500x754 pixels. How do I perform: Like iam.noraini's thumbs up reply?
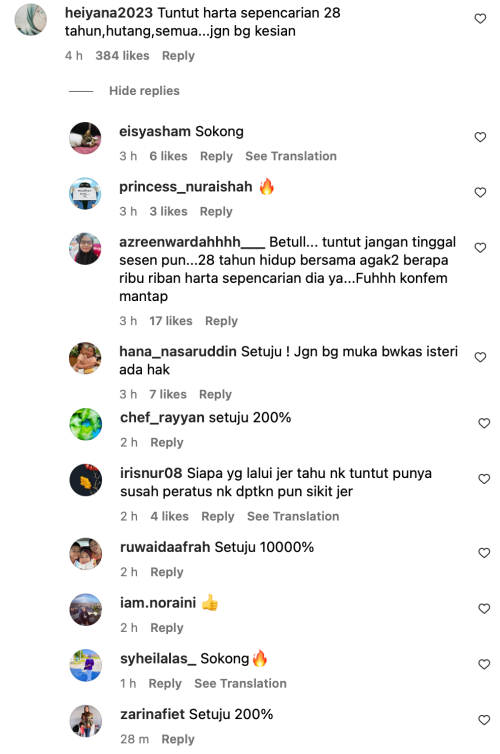point(484,609)
